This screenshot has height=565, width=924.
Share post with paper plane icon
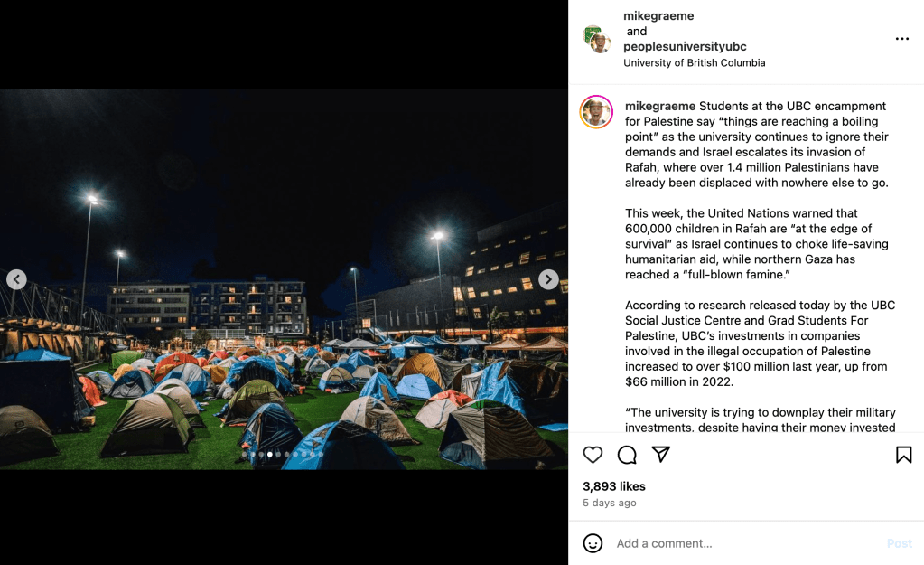661,454
